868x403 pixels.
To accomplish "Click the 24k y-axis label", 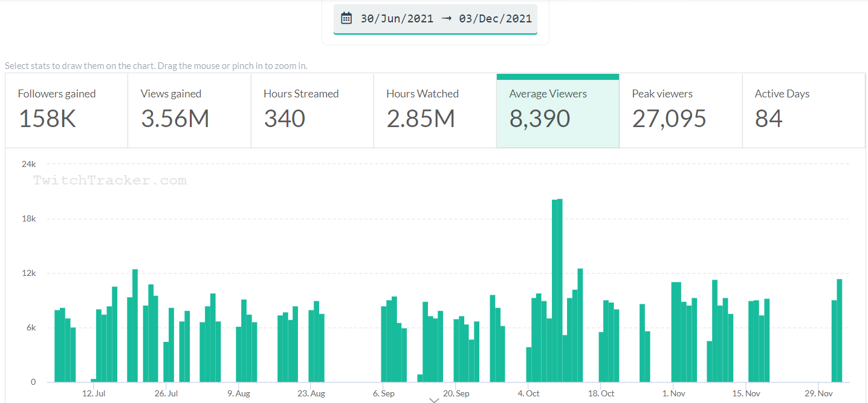I will coord(29,164).
